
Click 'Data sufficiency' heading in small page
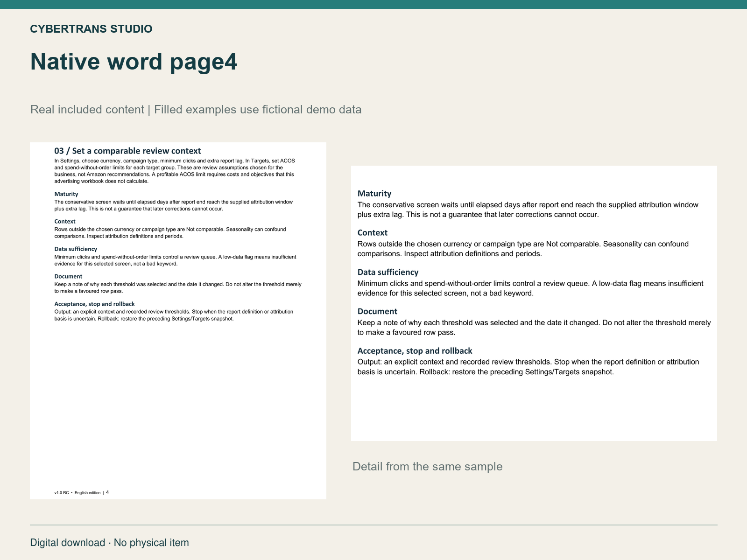tap(76, 249)
